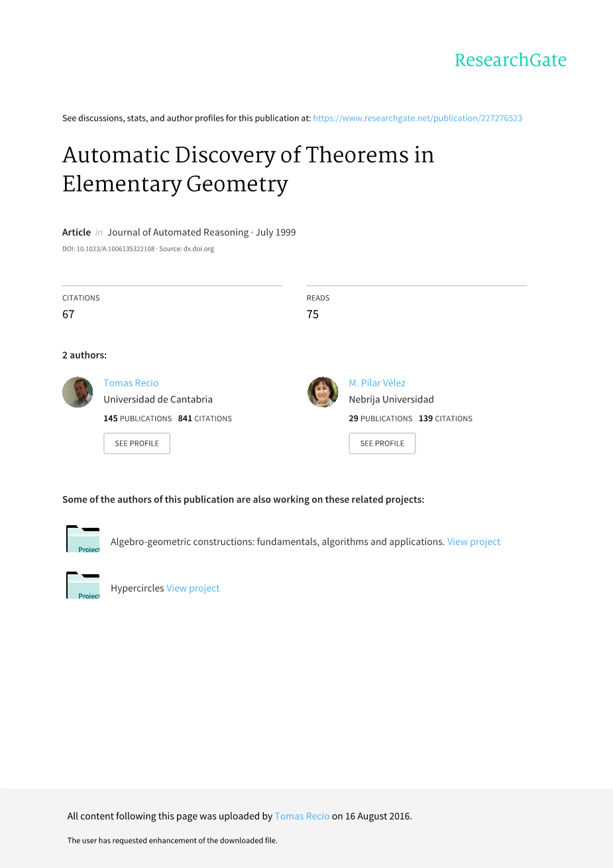The image size is (613, 868).
Task: Click the Hypercircles project folder icon
Action: tap(83, 586)
